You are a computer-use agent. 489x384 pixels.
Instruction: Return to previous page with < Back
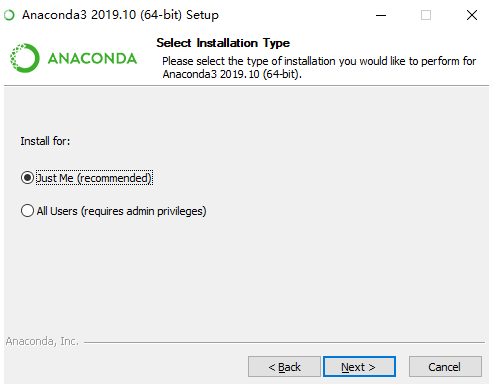click(x=284, y=367)
